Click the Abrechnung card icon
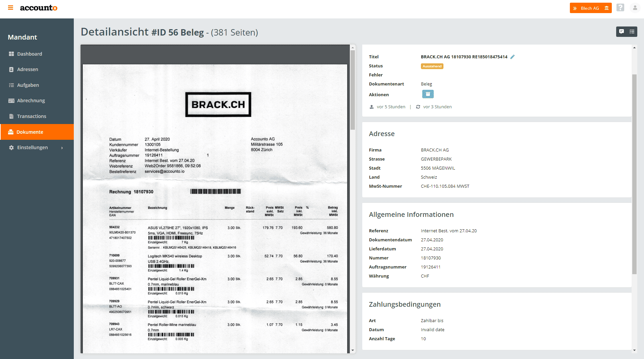 click(11, 101)
